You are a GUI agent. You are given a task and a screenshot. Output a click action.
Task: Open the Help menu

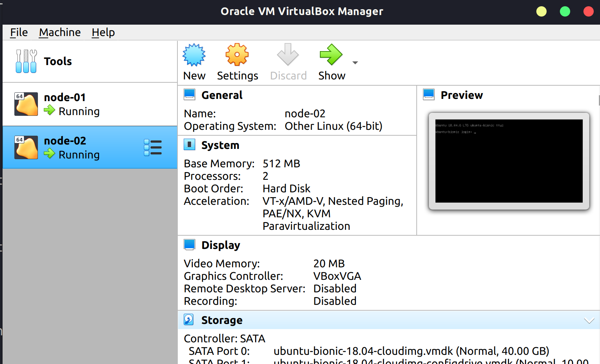pyautogui.click(x=103, y=32)
